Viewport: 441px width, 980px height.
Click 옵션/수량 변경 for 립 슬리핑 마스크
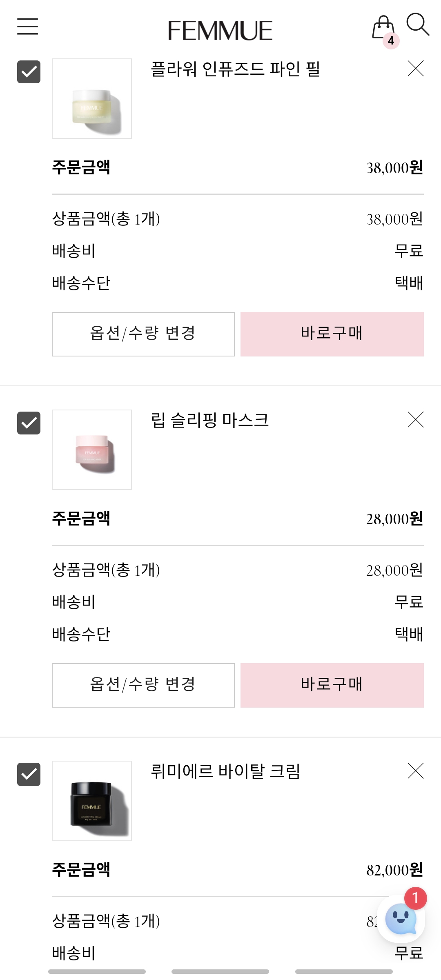coord(143,685)
